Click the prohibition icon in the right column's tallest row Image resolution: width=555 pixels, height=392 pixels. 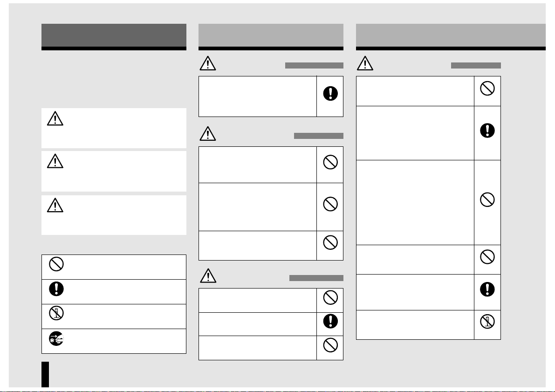[x=487, y=199]
